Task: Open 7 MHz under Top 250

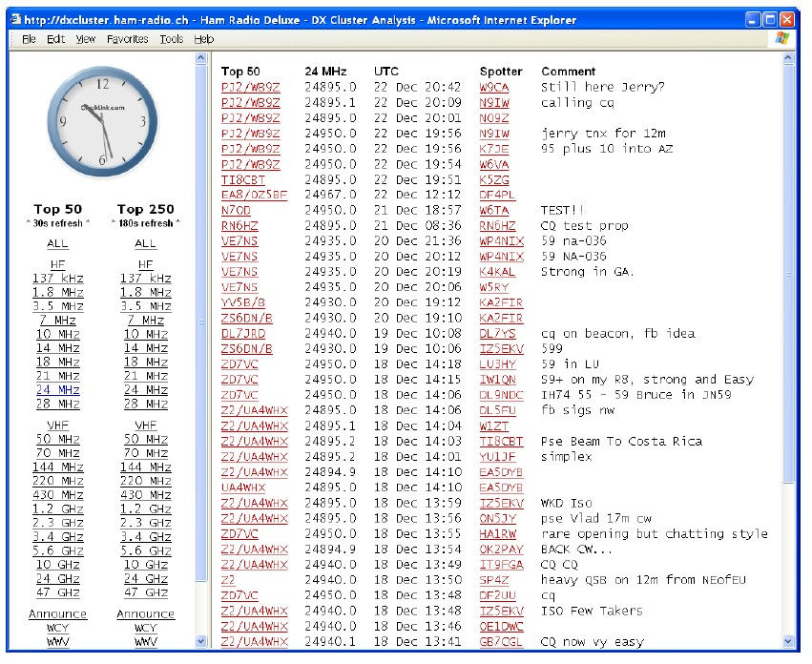Action: [x=146, y=321]
